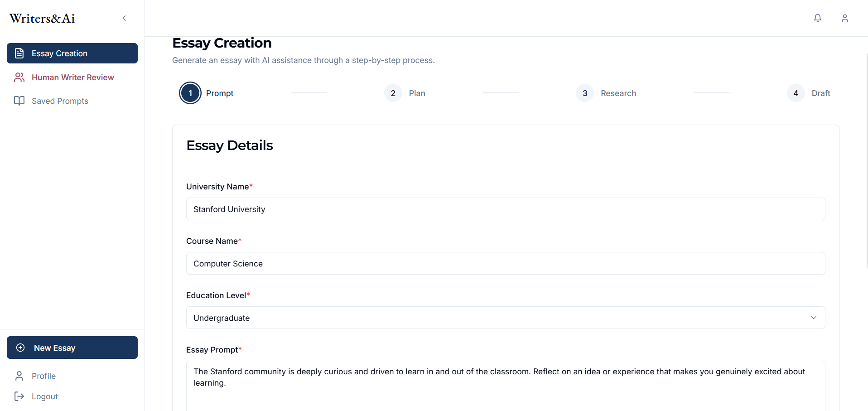Image resolution: width=868 pixels, height=411 pixels.
Task: Select step 1 Prompt circle
Action: point(190,93)
